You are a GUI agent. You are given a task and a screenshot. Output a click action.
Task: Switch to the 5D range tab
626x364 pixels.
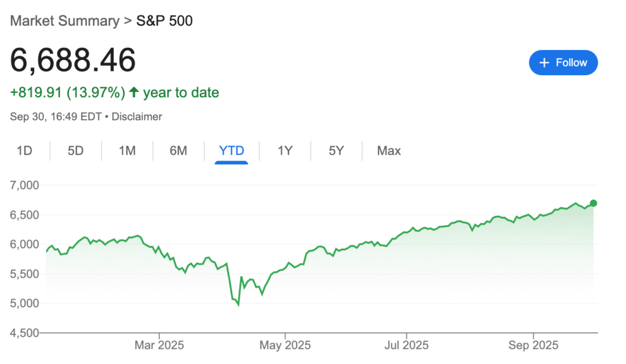(x=76, y=150)
